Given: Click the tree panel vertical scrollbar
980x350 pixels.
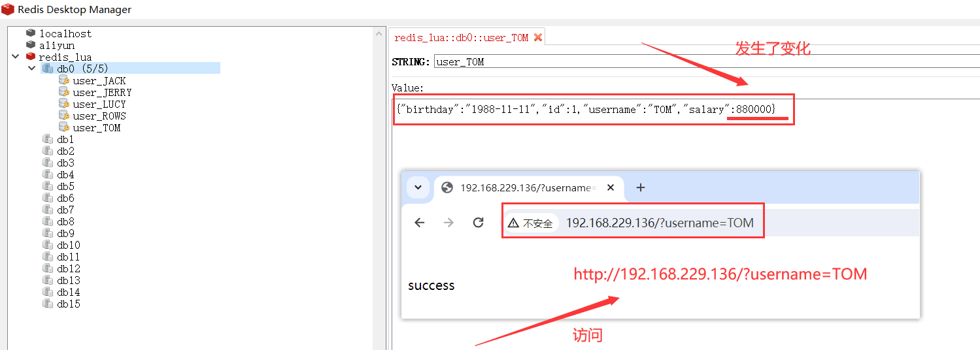Looking at the screenshot, I should click(x=379, y=188).
